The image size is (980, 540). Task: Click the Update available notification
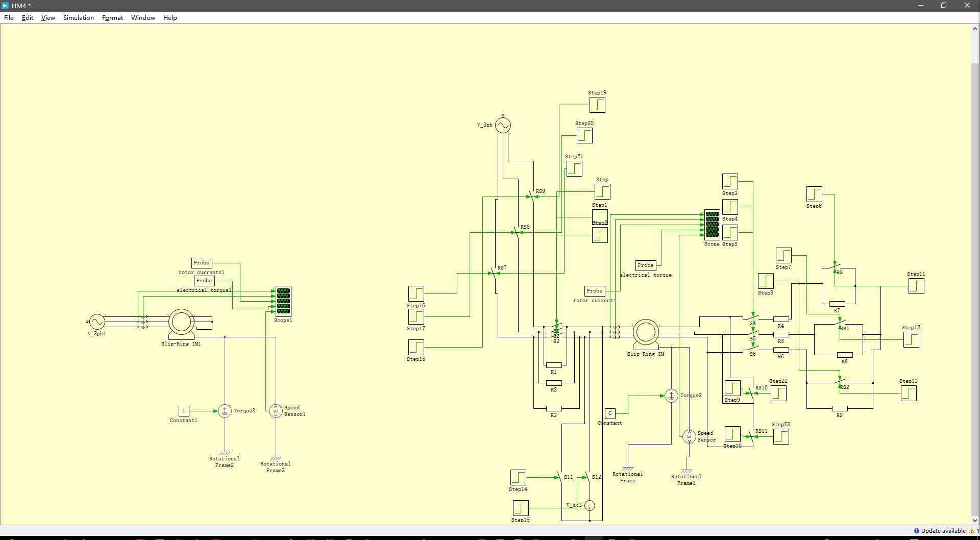point(939,531)
